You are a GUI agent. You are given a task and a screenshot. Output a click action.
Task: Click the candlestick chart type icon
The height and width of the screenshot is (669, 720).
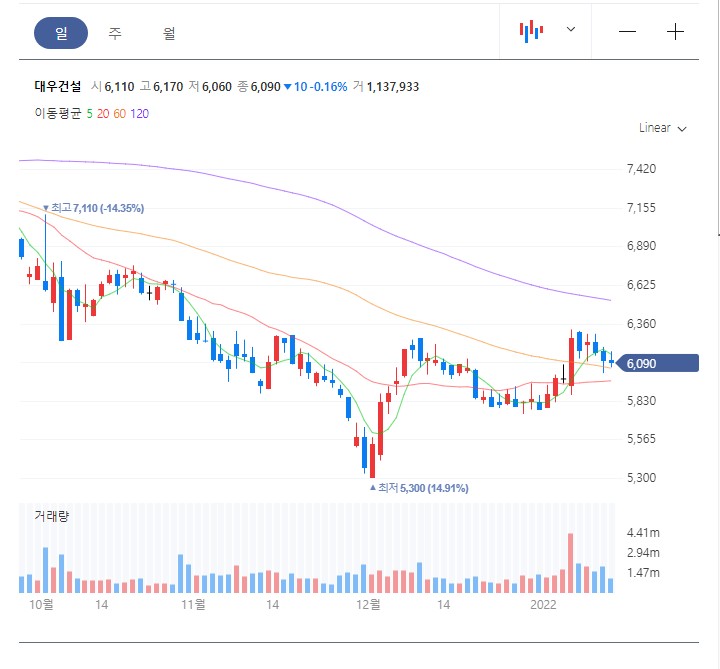coord(531,31)
